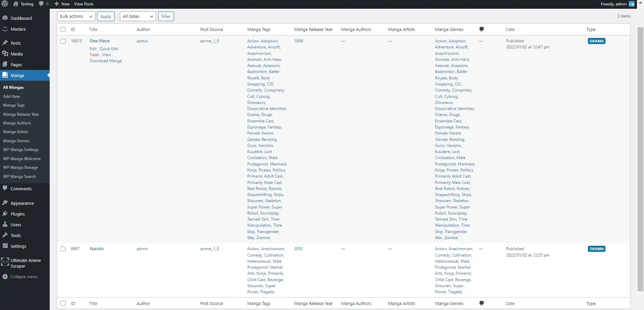The image size is (644, 310).
Task: Click the Plugins plug icon in sidebar
Action: click(x=5, y=214)
